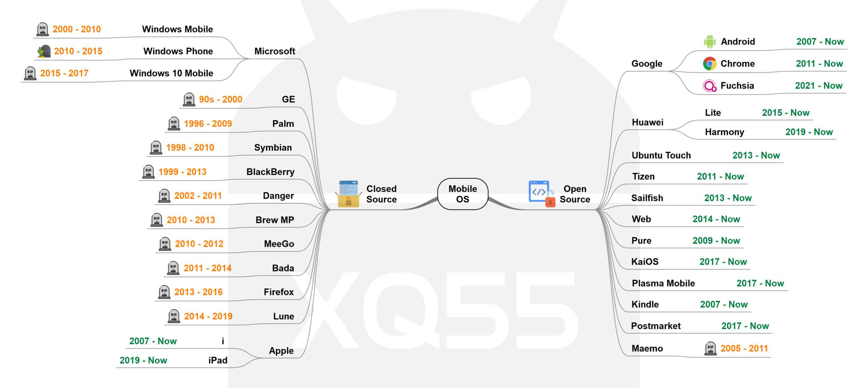Click the Windows 10 Mobile label
The height and width of the screenshot is (388, 868).
pos(171,73)
